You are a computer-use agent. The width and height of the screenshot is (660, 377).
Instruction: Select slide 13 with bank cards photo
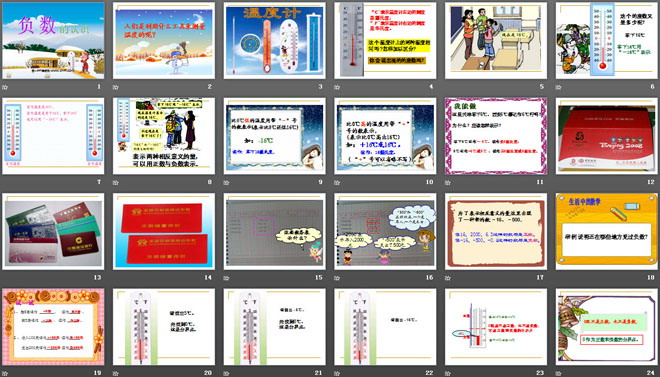53,231
